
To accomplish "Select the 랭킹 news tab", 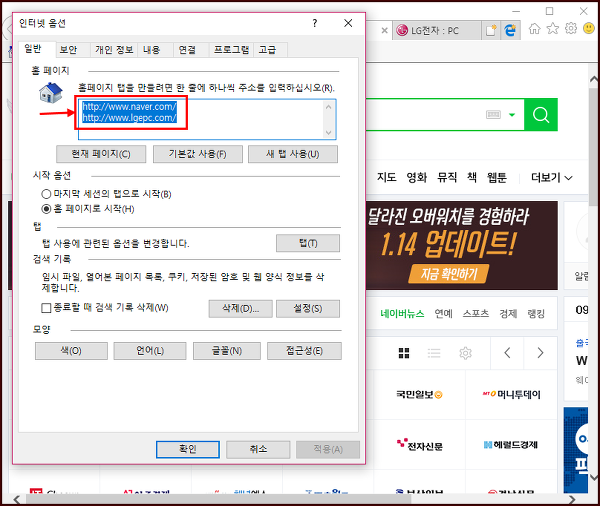I will click(536, 314).
